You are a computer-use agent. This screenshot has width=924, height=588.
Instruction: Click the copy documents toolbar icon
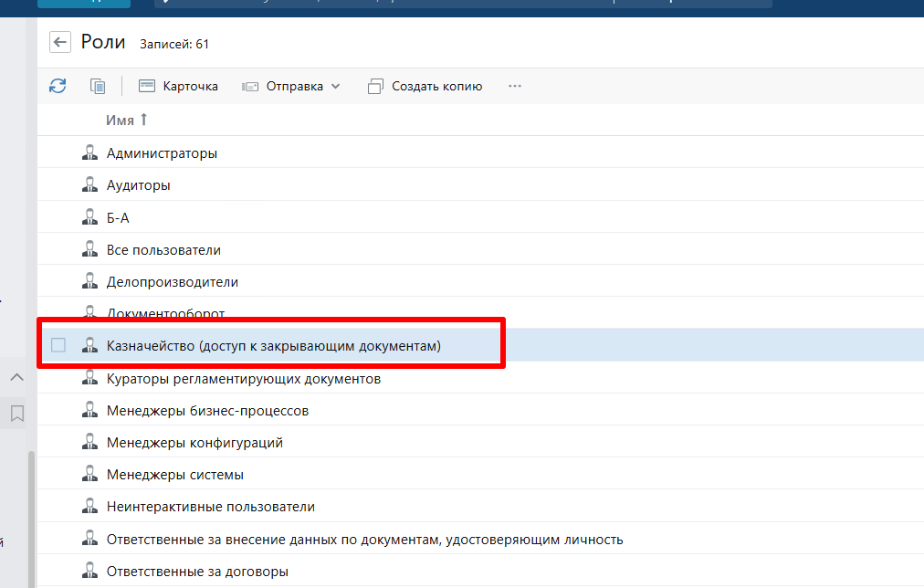click(x=98, y=86)
